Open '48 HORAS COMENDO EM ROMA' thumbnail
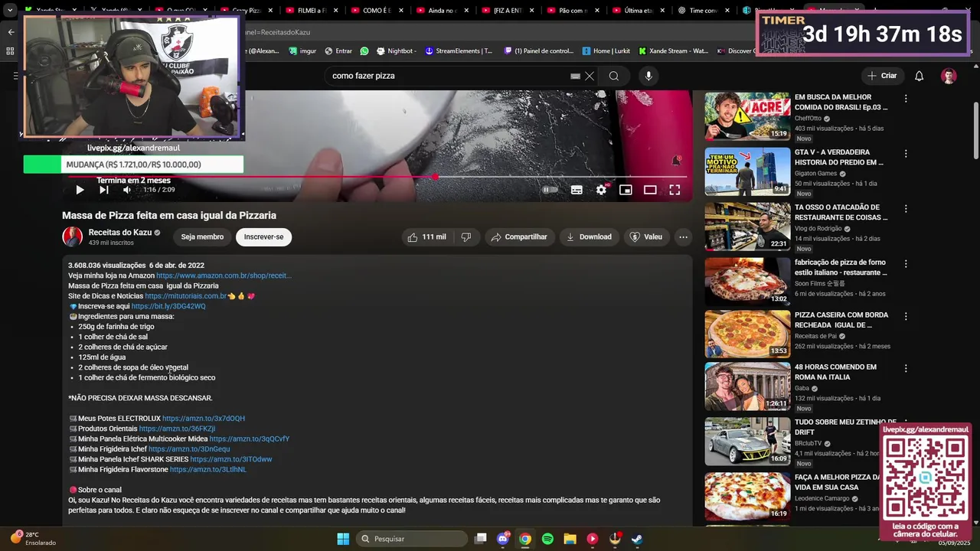The height and width of the screenshot is (551, 980). [x=747, y=386]
